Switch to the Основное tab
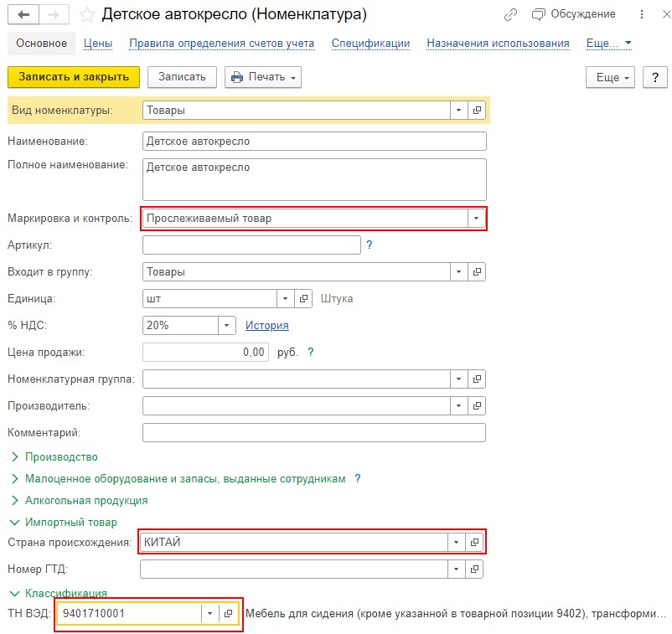Viewport: 672px width, 634px height. [x=42, y=44]
